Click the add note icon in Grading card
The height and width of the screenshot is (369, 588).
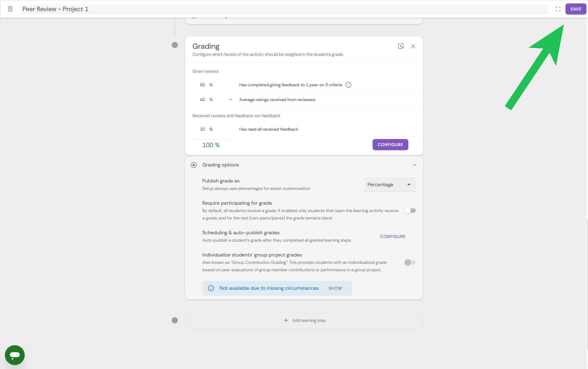tap(401, 46)
